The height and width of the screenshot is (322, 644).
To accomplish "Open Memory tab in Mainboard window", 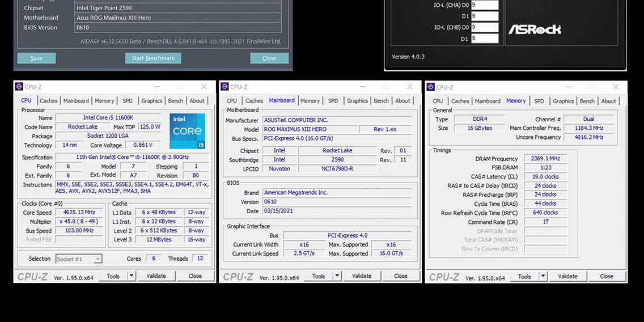I will (x=310, y=101).
